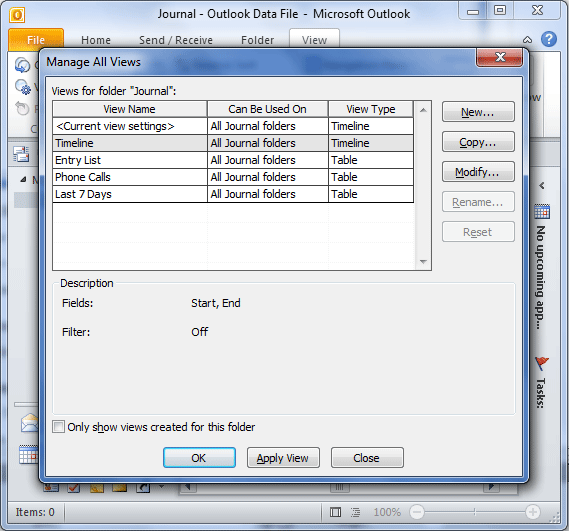
Task: Select the View ribbon tab
Action: click(314, 40)
